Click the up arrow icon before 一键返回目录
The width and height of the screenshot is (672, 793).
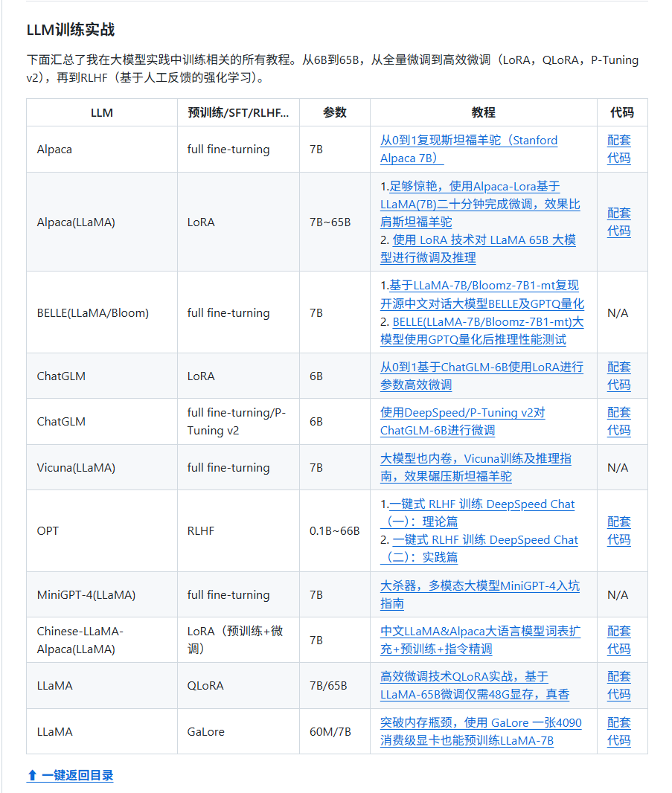tap(33, 775)
